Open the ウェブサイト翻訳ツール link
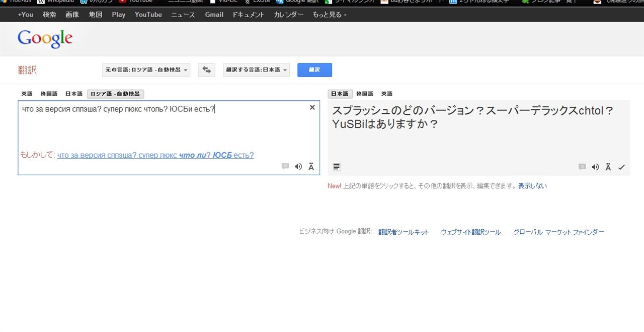Image resolution: width=644 pixels, height=332 pixels. point(471,232)
